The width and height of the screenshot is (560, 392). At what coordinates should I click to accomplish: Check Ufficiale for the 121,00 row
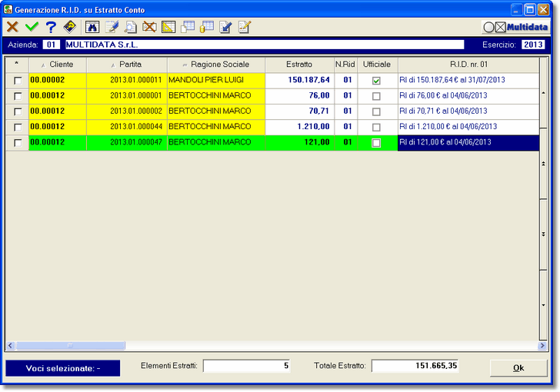click(376, 143)
